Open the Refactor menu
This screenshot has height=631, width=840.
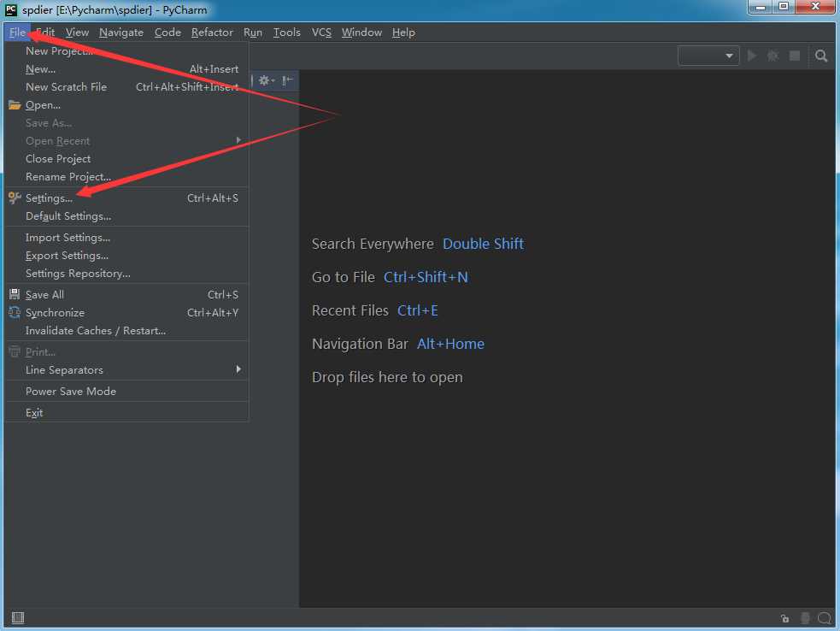pyautogui.click(x=212, y=32)
